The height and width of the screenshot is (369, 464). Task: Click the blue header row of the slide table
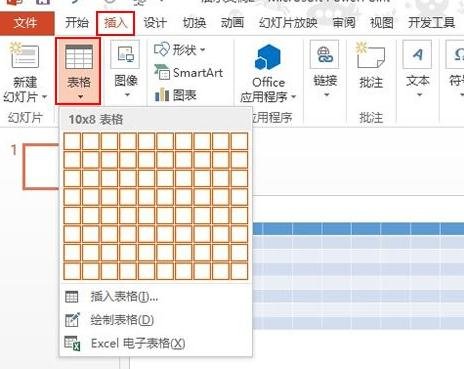point(358,229)
